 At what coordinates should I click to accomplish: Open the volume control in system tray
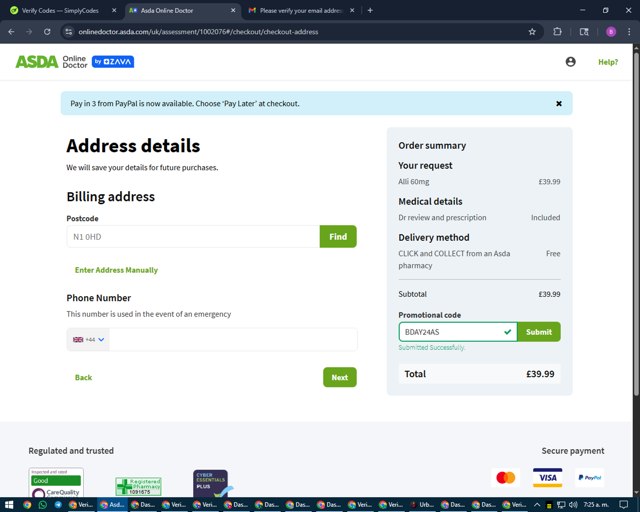tap(573, 505)
